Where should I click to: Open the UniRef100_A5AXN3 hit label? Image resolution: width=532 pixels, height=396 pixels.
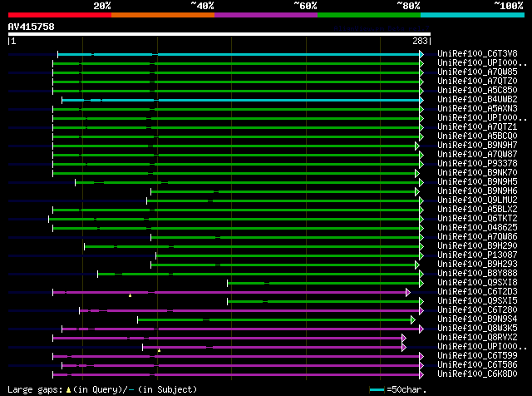point(477,108)
